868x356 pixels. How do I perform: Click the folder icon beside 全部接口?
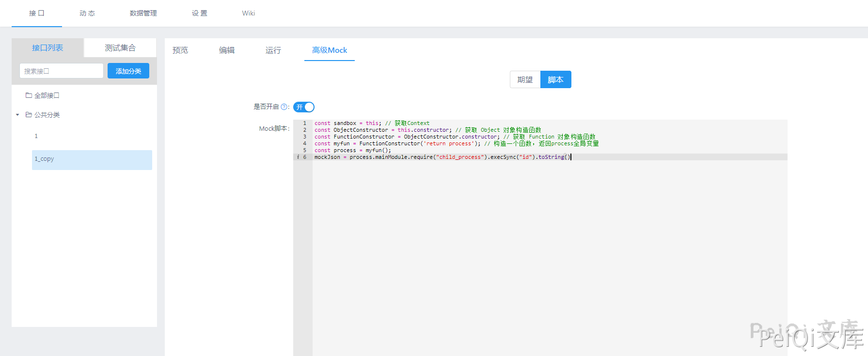29,95
